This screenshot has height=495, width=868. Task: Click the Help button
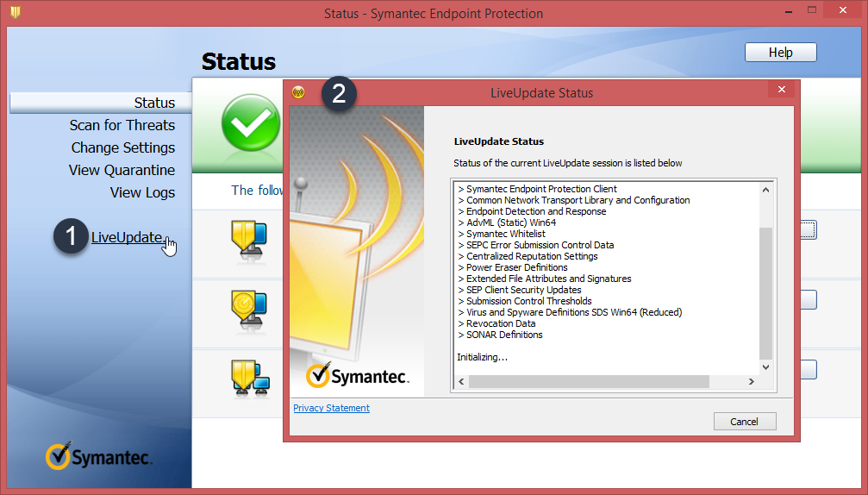click(781, 52)
